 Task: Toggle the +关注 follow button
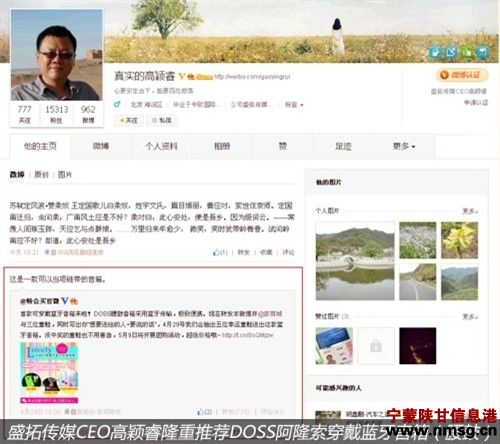(129, 120)
